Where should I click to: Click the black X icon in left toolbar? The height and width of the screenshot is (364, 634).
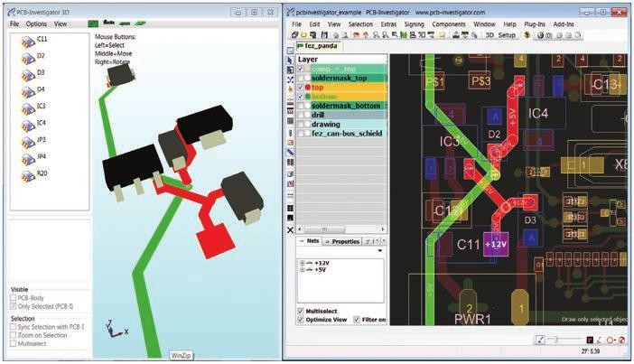[x=290, y=230]
